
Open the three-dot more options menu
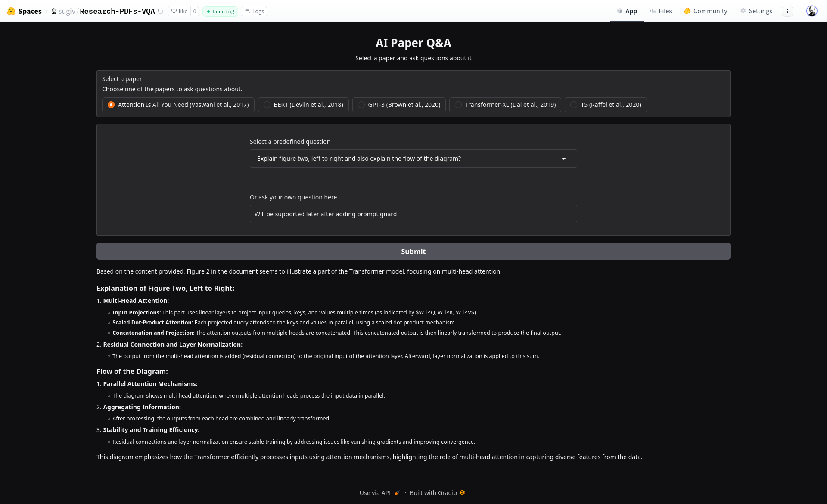pyautogui.click(x=787, y=11)
